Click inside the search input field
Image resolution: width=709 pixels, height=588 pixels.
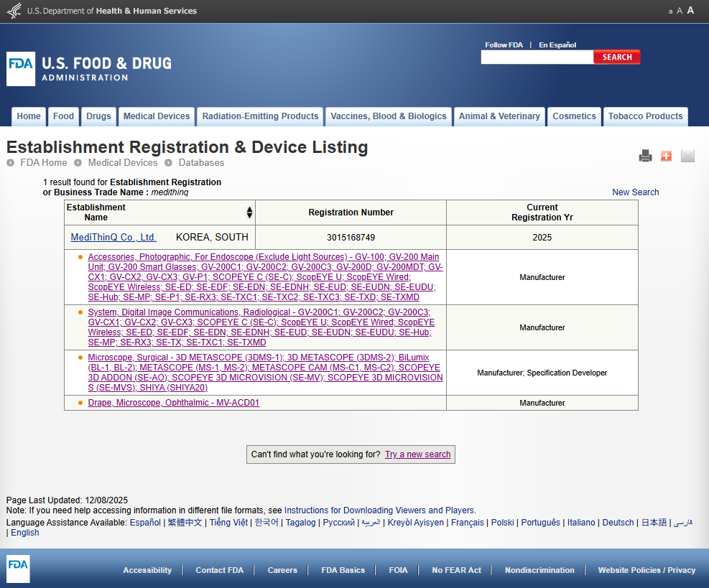tap(537, 57)
